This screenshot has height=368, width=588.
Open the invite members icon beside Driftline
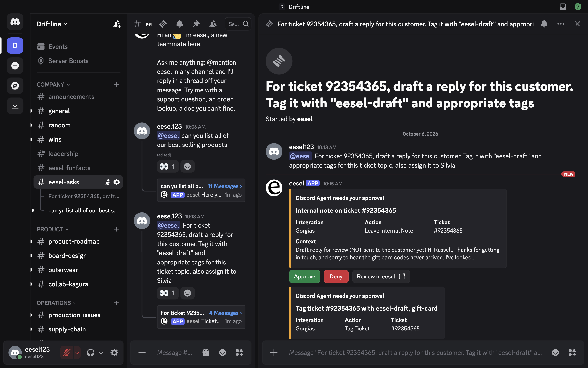117,24
